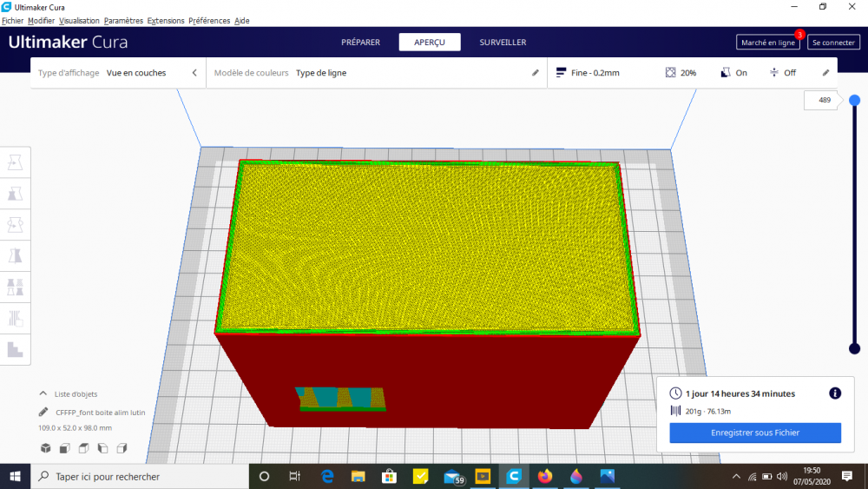
Task: Select the Support Blocker tool
Action: [x=15, y=319]
